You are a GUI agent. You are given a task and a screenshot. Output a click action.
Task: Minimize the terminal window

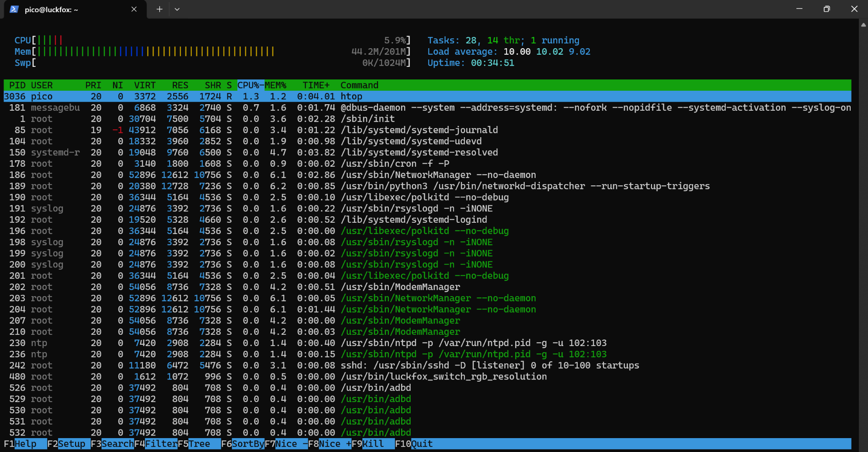tap(799, 9)
